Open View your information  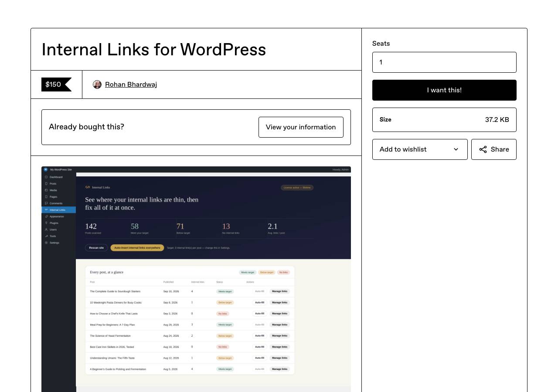tap(301, 127)
